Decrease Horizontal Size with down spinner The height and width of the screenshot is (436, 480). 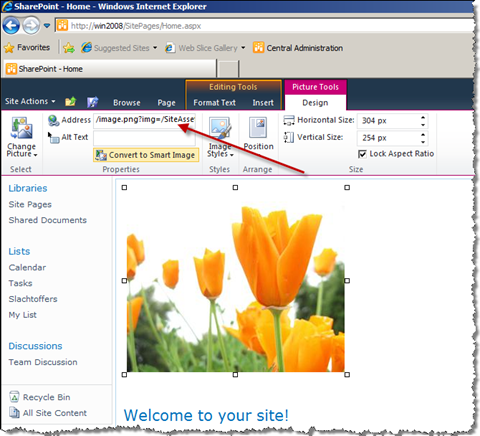pyautogui.click(x=423, y=124)
